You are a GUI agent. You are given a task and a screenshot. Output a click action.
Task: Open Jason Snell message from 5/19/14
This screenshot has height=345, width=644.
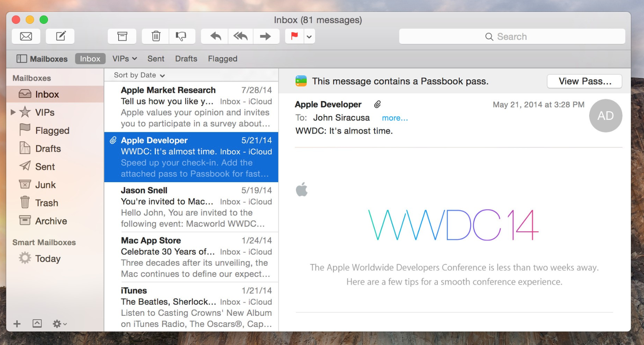[x=191, y=207]
